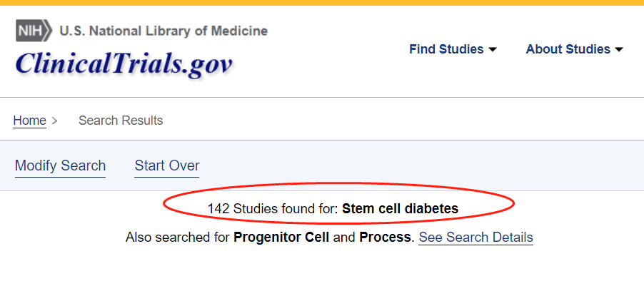Click the 142 Studies found count text
The image size is (644, 286).
click(273, 209)
